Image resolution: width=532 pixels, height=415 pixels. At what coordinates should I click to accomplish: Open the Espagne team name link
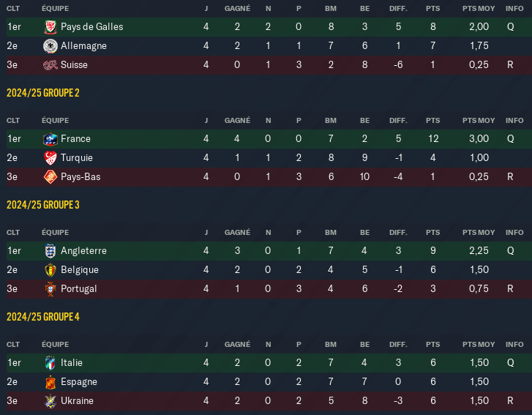[x=79, y=382]
